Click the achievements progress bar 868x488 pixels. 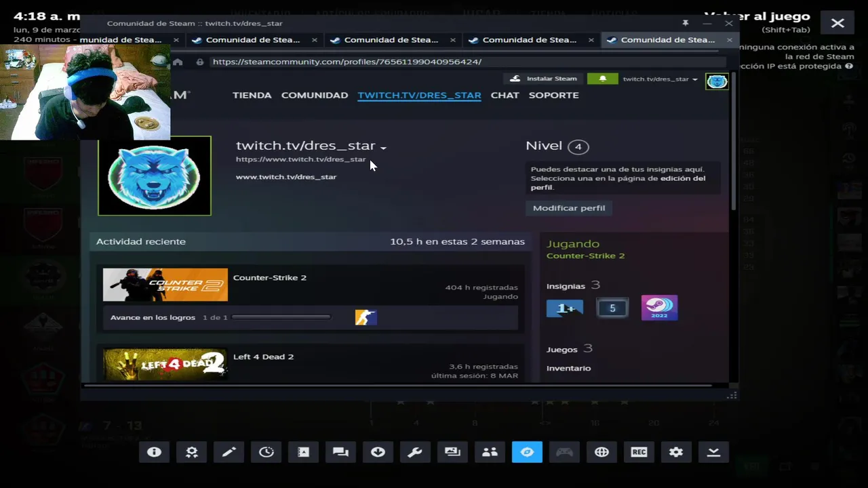coord(281,317)
